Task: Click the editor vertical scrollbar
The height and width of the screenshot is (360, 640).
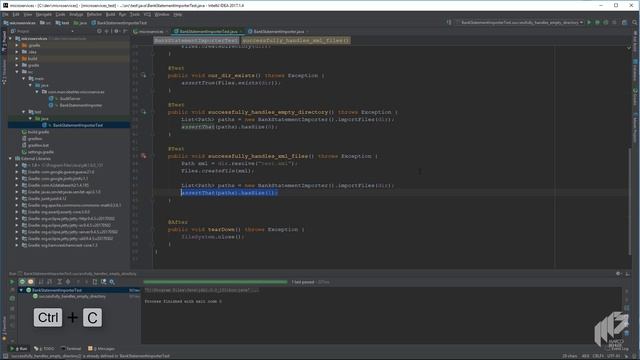Action: [629, 202]
